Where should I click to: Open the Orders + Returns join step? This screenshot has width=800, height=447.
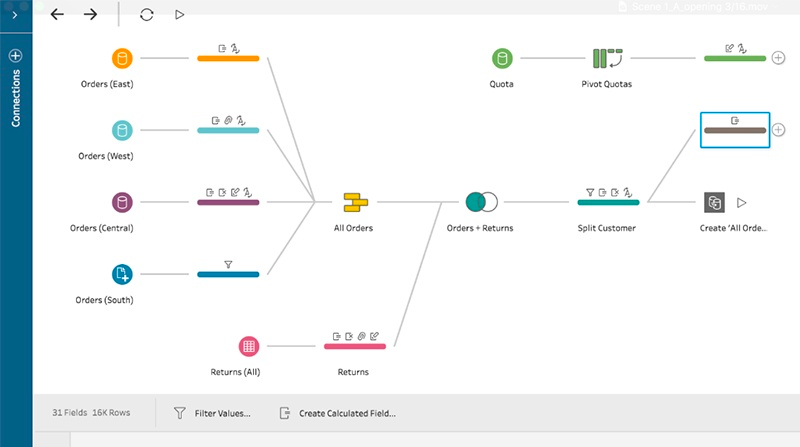tap(481, 202)
